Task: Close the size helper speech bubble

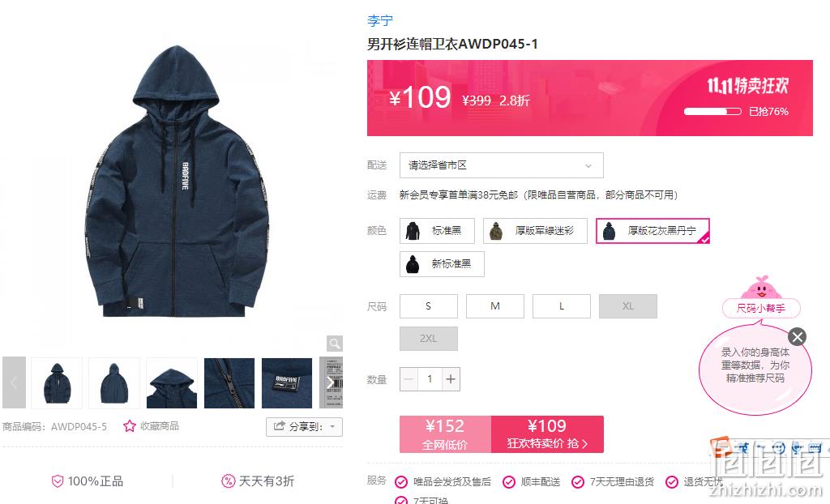Action: coord(798,337)
